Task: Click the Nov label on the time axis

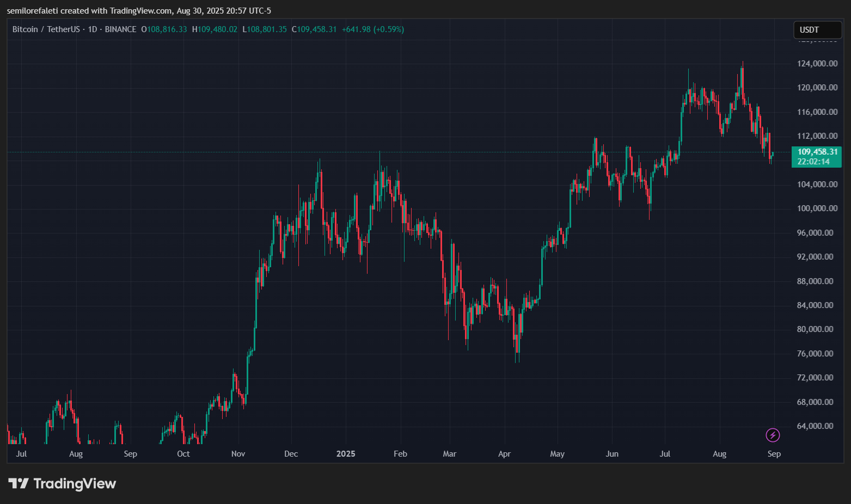Action: coord(238,453)
